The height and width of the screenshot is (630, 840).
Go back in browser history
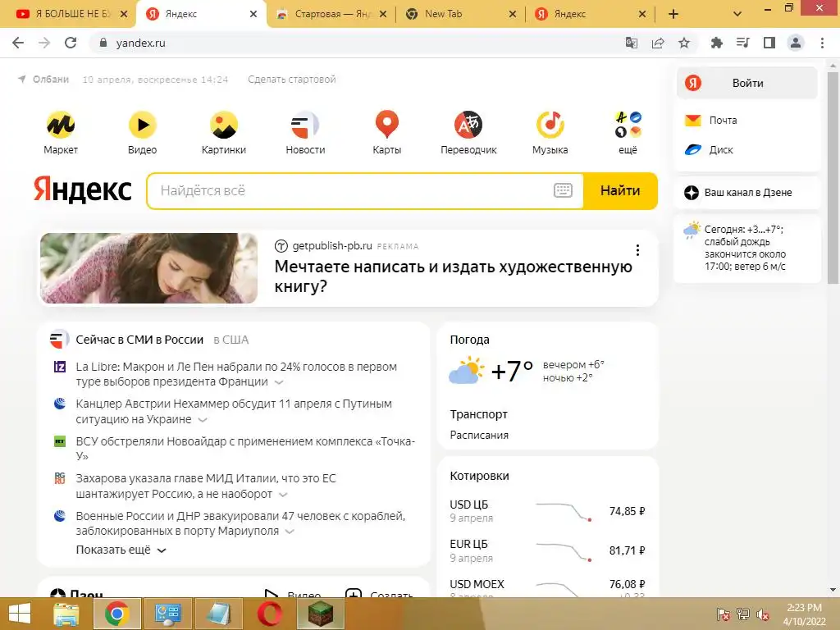pos(18,43)
